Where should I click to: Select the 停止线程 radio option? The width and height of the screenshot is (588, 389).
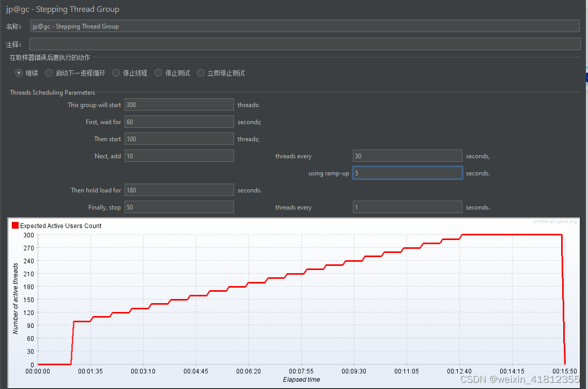coord(116,72)
